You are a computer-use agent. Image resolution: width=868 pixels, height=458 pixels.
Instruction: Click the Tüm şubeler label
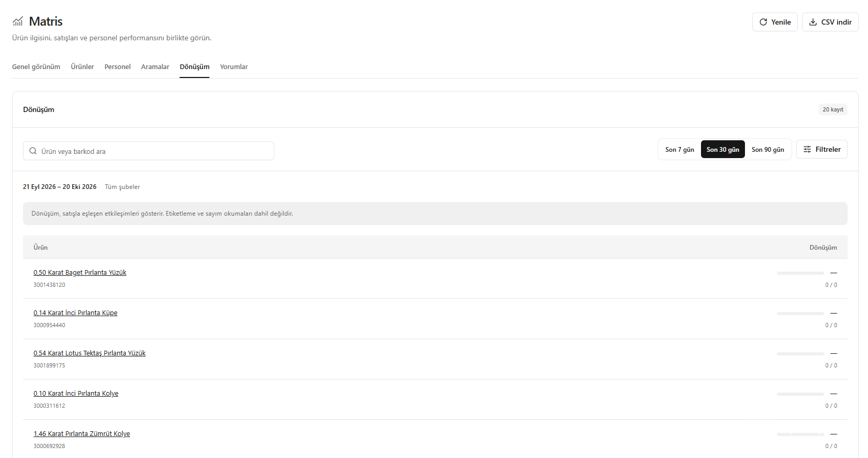[123, 186]
